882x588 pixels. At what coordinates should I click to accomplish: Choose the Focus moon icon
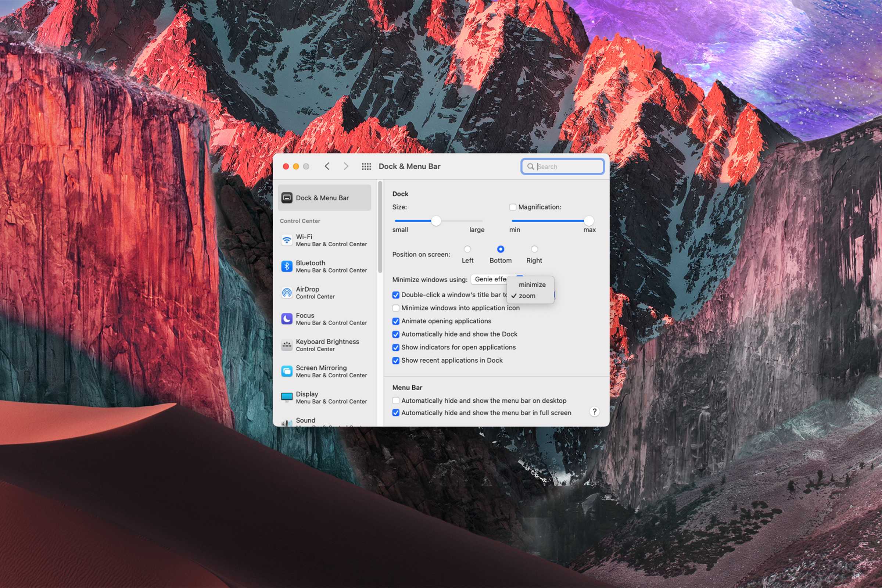tap(287, 319)
